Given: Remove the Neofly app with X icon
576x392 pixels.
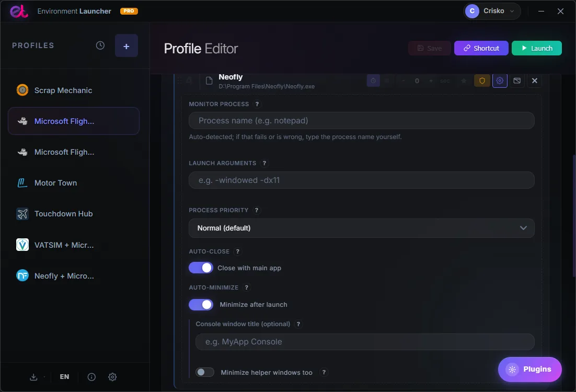Looking at the screenshot, I should point(535,80).
